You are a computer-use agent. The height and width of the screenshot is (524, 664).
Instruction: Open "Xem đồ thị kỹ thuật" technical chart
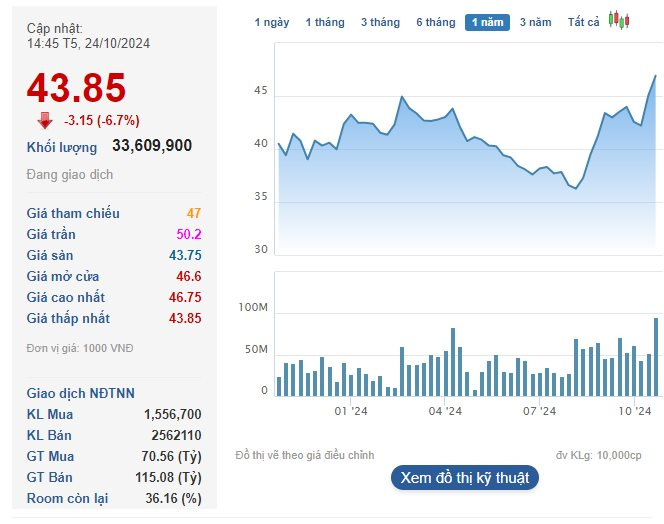point(465,478)
